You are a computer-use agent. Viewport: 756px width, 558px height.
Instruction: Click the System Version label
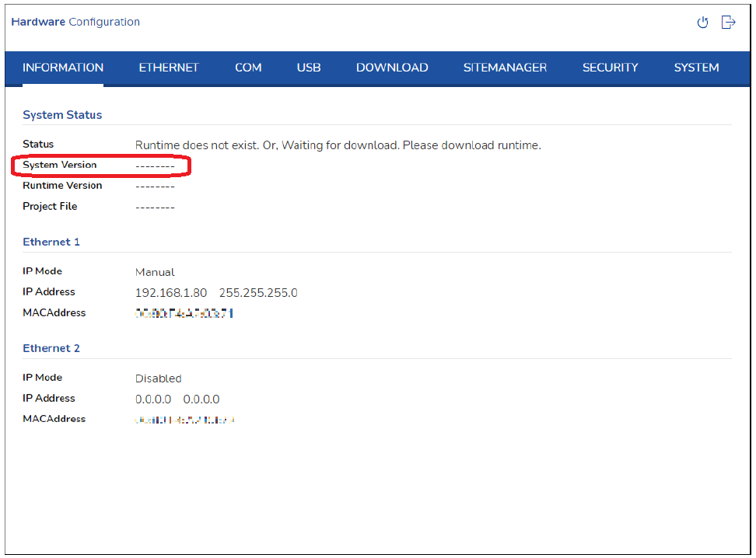(x=59, y=165)
